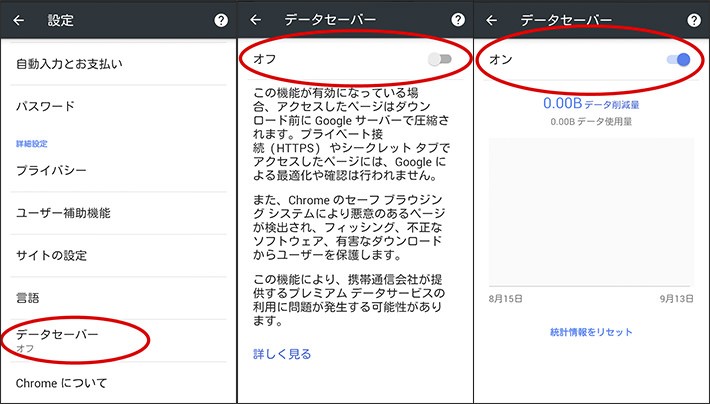The width and height of the screenshot is (710, 404).
Task: Open プライバシー settings
Action: click(x=118, y=170)
